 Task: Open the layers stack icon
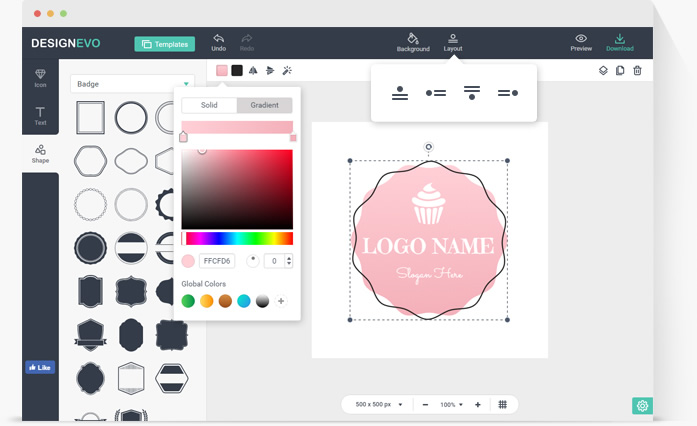603,71
